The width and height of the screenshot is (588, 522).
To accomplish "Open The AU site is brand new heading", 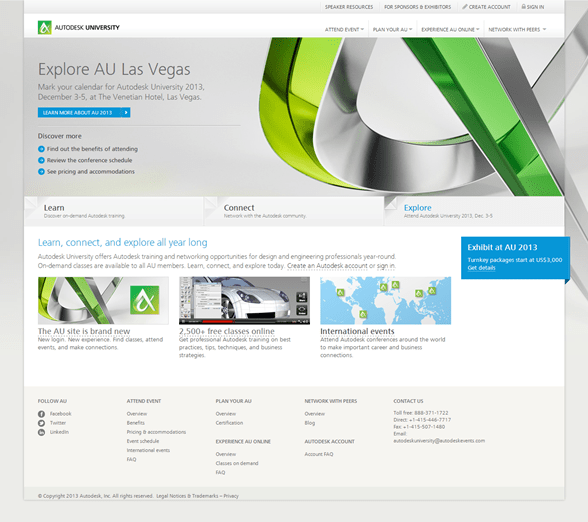I will 84,331.
